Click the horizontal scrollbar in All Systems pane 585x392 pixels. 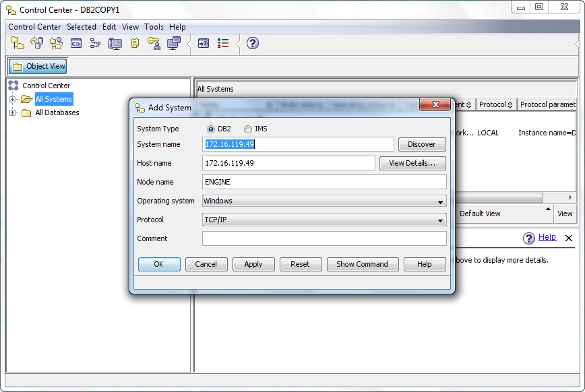(x=499, y=197)
